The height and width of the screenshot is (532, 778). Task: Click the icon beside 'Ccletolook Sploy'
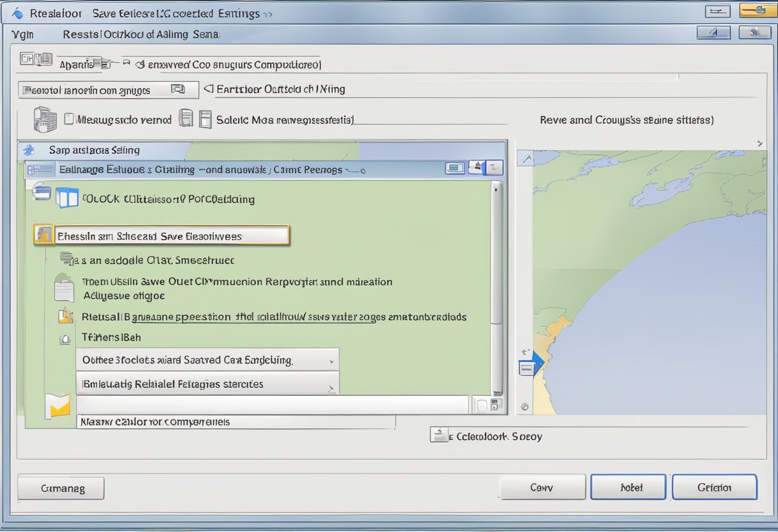(x=438, y=436)
